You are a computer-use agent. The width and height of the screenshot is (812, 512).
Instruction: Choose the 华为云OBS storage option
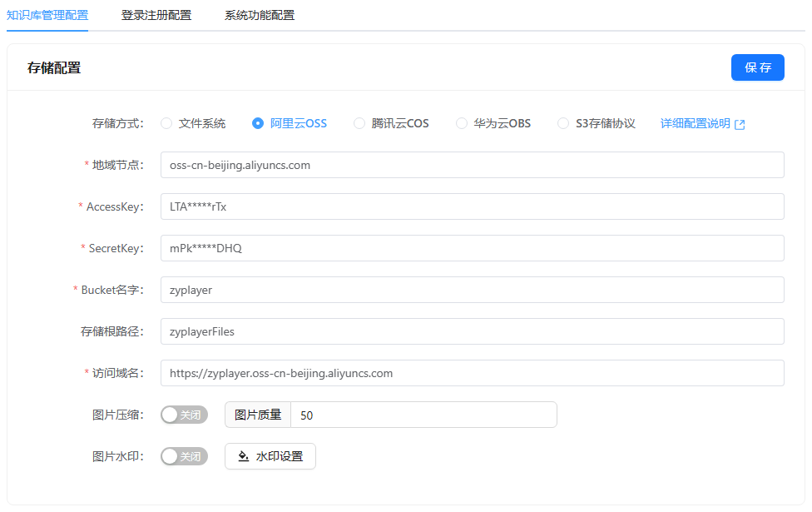(x=462, y=123)
